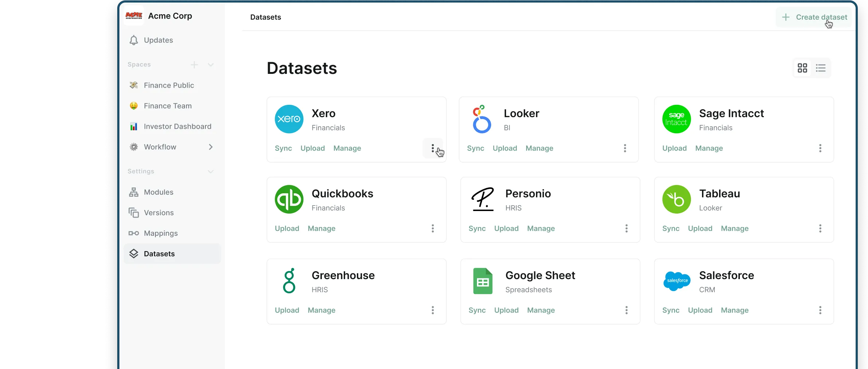The width and height of the screenshot is (868, 369).
Task: Open the Finance Public space
Action: click(172, 85)
